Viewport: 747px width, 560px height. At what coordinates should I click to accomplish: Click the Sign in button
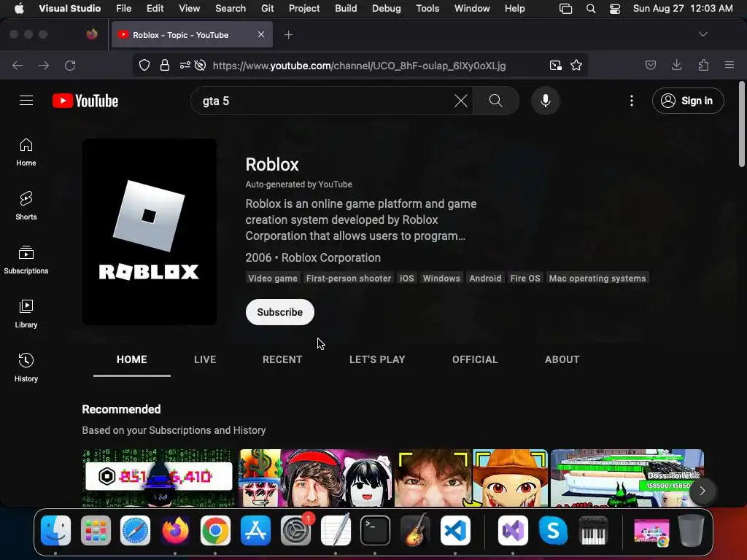(688, 101)
